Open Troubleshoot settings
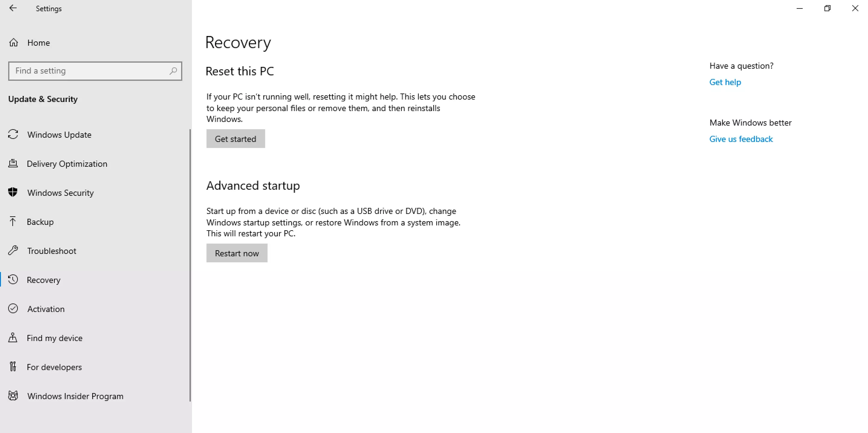The height and width of the screenshot is (433, 868). pos(51,251)
